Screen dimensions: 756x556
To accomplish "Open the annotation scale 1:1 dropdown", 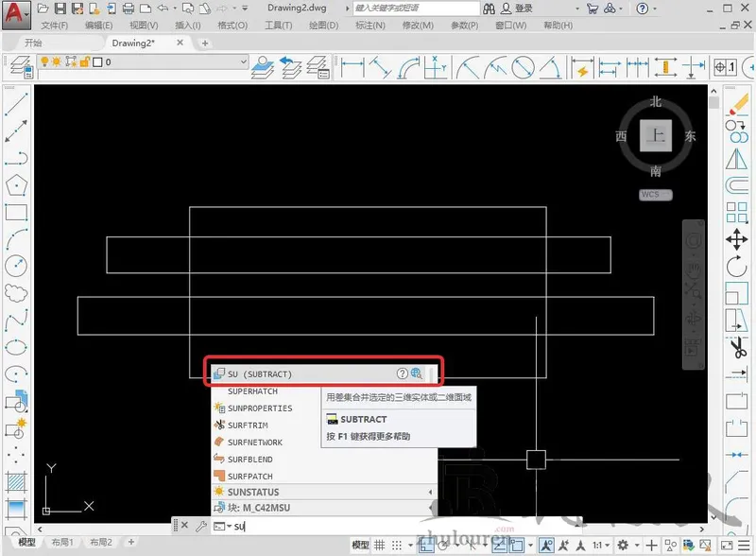I will [601, 546].
